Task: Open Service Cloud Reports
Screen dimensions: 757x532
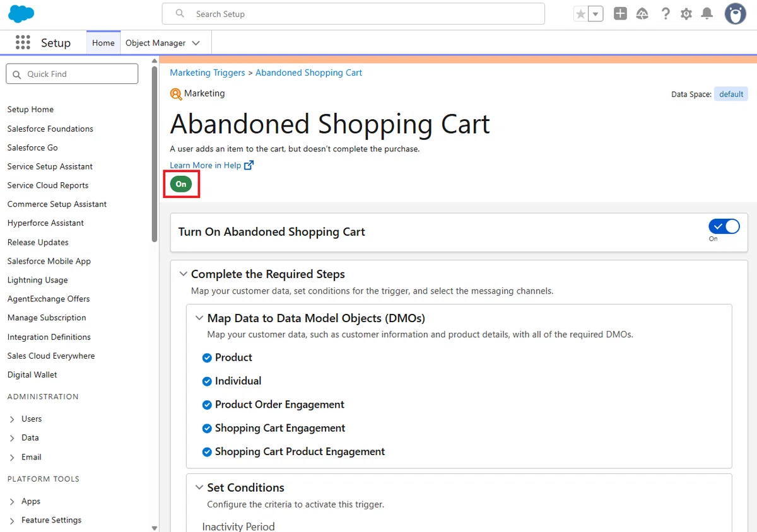Action: [x=48, y=185]
